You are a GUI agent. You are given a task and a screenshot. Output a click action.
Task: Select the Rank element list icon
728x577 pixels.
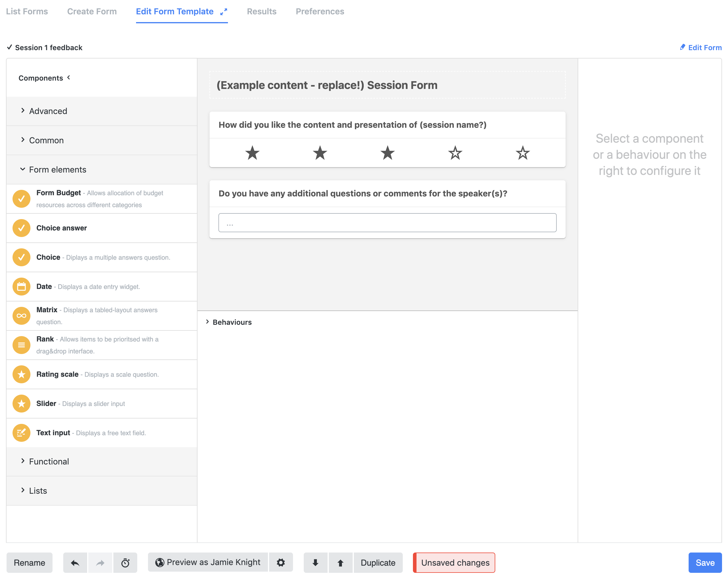click(x=21, y=345)
